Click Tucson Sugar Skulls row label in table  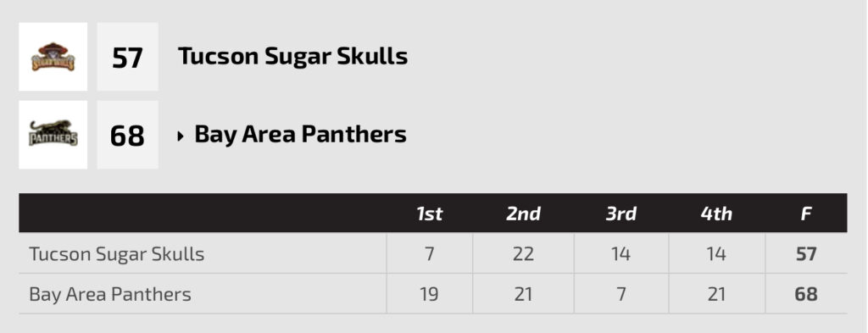[117, 254]
